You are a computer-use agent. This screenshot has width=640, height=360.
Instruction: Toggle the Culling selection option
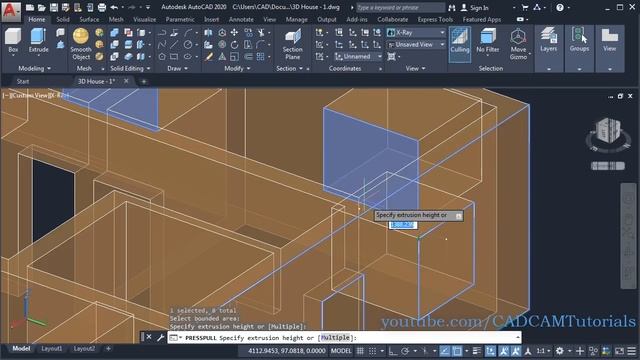point(460,44)
